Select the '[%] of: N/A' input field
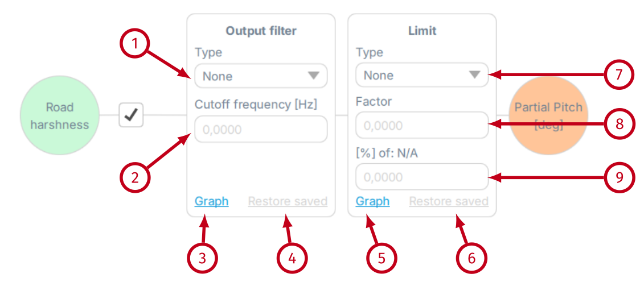Screen dimensions: 644x282 [422, 177]
